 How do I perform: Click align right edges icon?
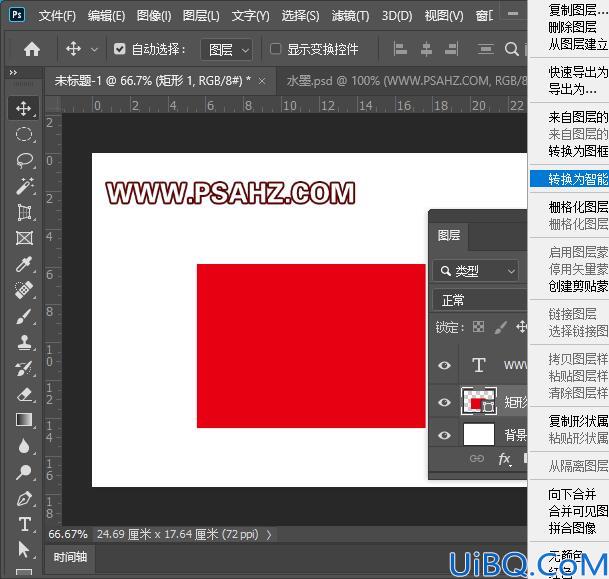pyautogui.click(x=452, y=49)
